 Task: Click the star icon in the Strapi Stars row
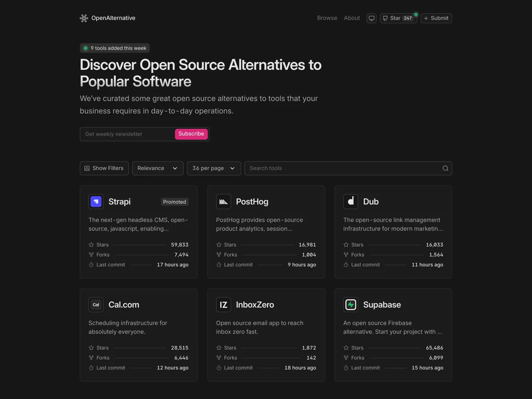click(x=91, y=245)
